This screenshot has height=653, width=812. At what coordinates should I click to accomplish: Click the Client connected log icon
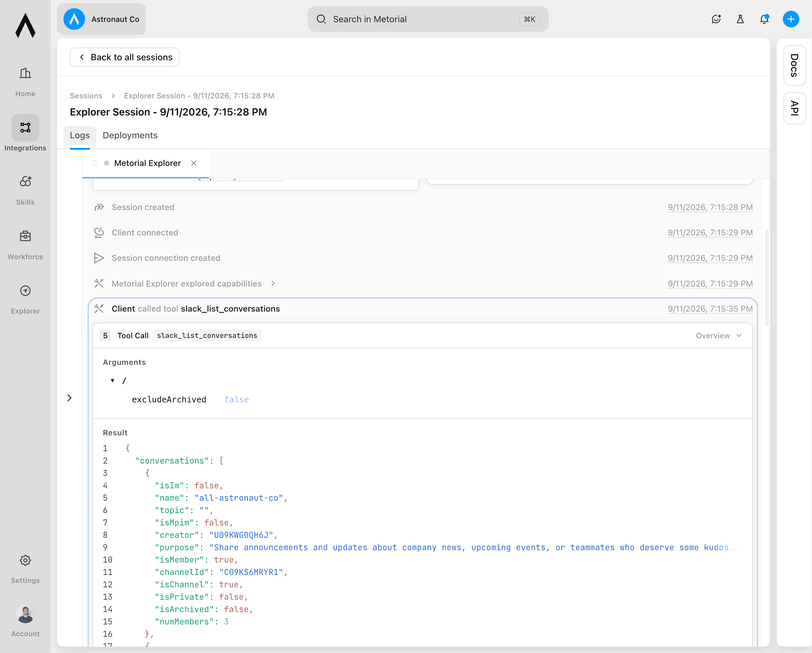(x=99, y=233)
